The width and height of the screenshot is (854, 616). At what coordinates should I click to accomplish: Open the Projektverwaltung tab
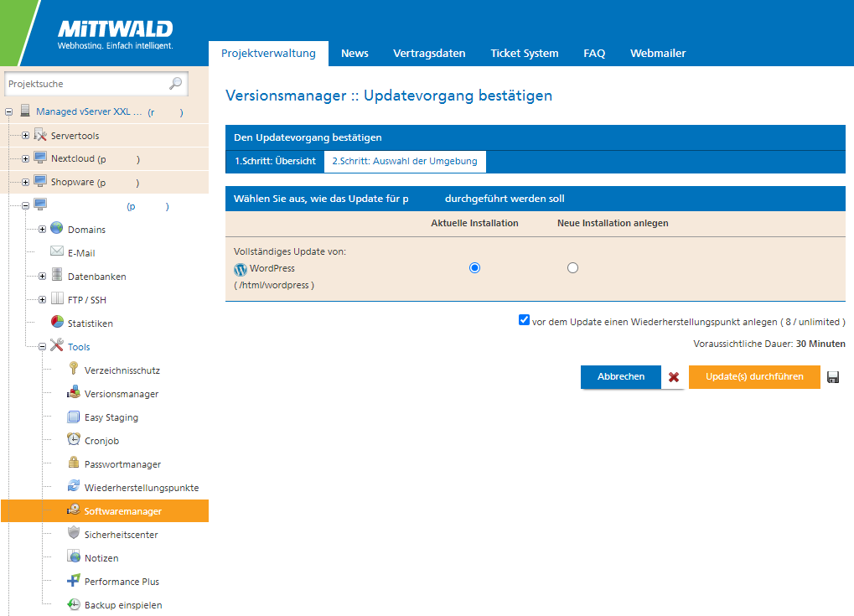(x=268, y=54)
